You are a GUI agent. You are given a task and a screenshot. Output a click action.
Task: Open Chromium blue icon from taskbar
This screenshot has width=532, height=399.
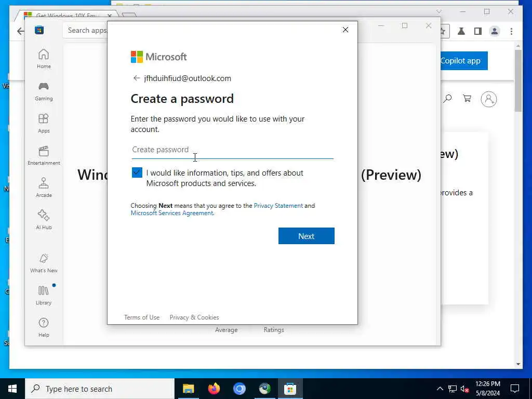coord(239,389)
